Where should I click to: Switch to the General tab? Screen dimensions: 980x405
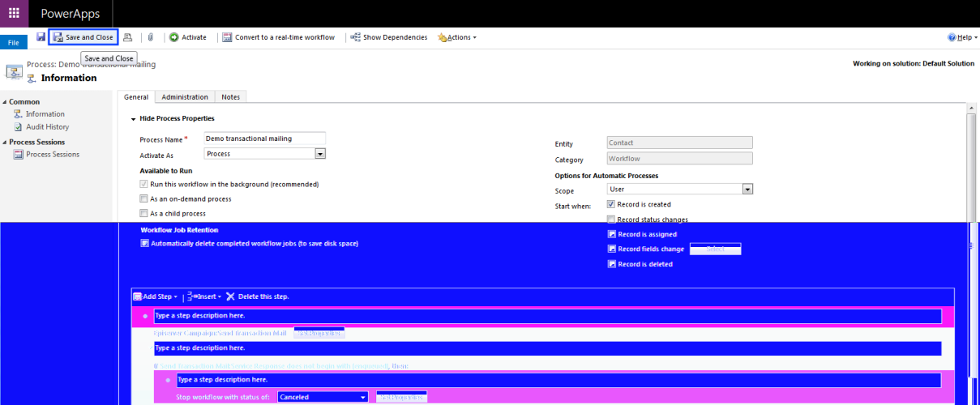pyautogui.click(x=136, y=97)
